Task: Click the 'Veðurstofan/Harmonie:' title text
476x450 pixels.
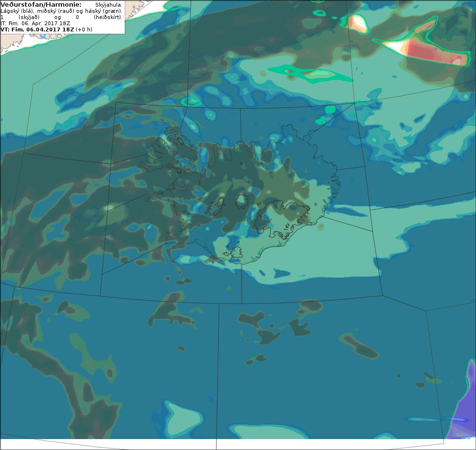Action: (41, 5)
